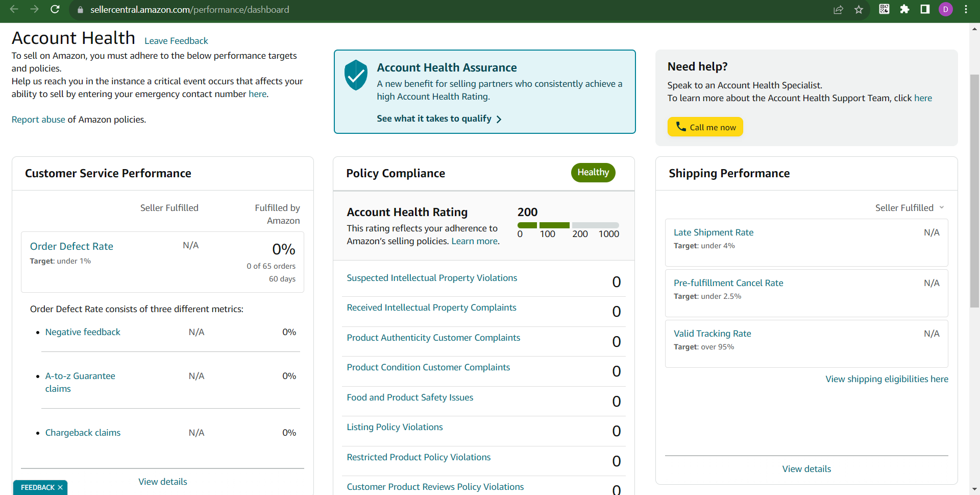Viewport: 980px width, 495px height.
Task: Click the Account Health Assurance shield icon
Action: click(x=356, y=75)
